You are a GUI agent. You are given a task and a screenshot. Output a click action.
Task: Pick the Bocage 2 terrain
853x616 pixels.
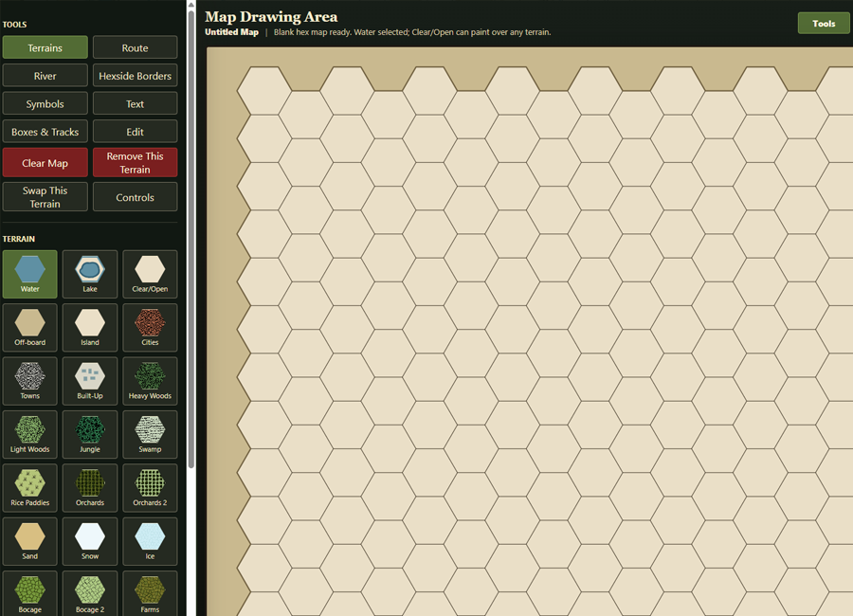[90, 593]
